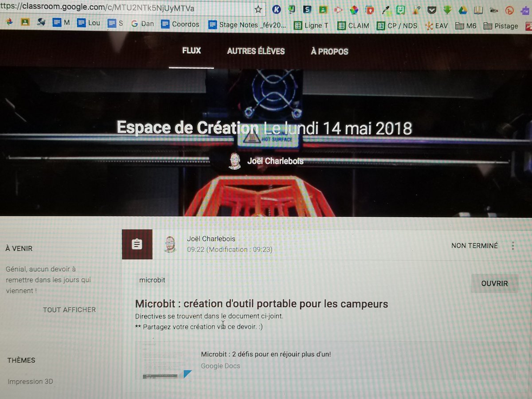Open the red circle b extension icon

(510, 11)
